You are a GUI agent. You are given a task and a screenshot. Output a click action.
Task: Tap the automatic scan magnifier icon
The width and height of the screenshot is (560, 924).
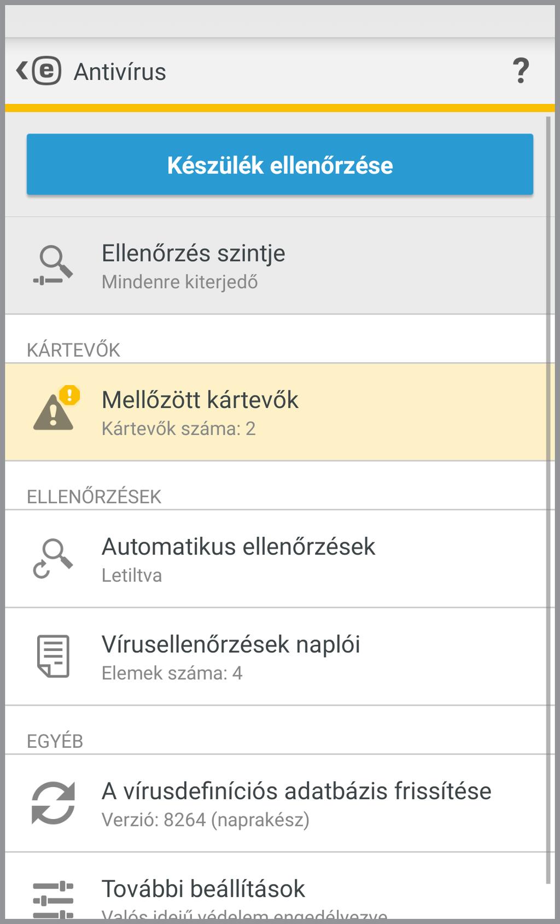(53, 559)
